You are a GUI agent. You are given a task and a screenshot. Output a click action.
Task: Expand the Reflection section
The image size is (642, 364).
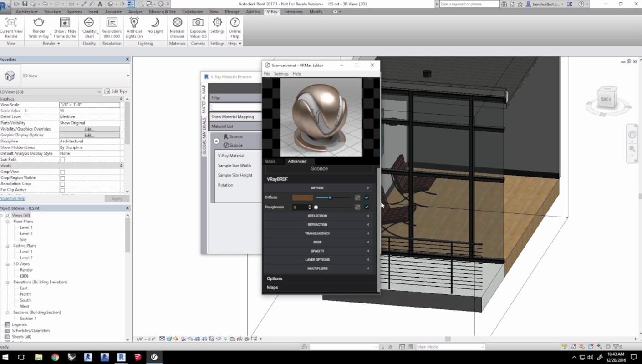click(317, 216)
